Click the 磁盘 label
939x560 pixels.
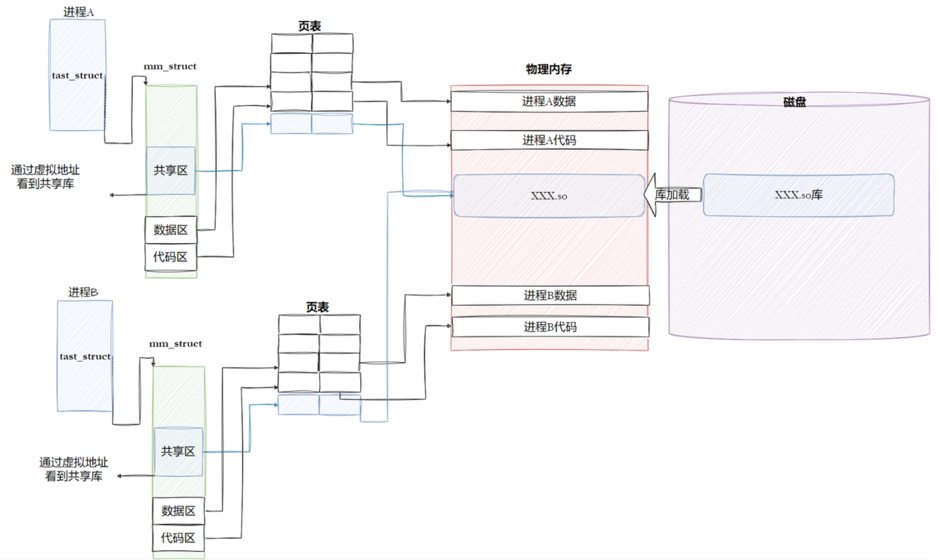(795, 102)
